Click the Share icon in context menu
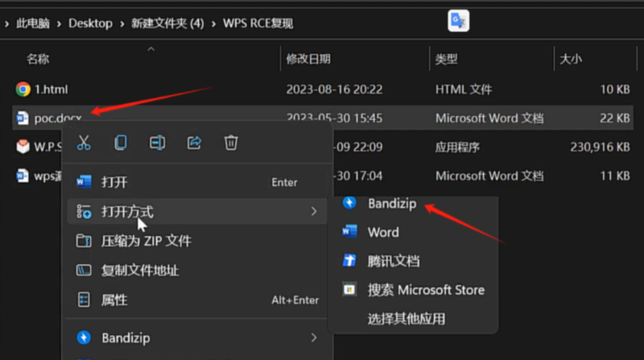Screen dimensions: 644x360 194,143
